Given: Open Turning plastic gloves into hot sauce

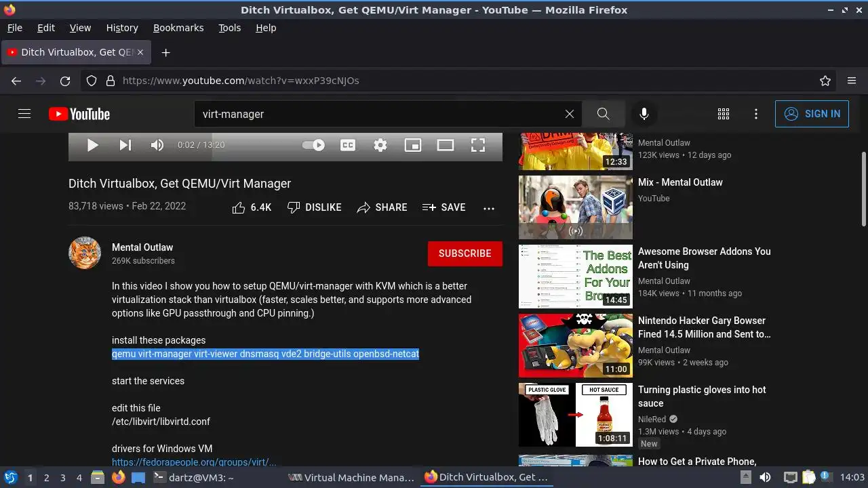Looking at the screenshot, I should pos(702,396).
